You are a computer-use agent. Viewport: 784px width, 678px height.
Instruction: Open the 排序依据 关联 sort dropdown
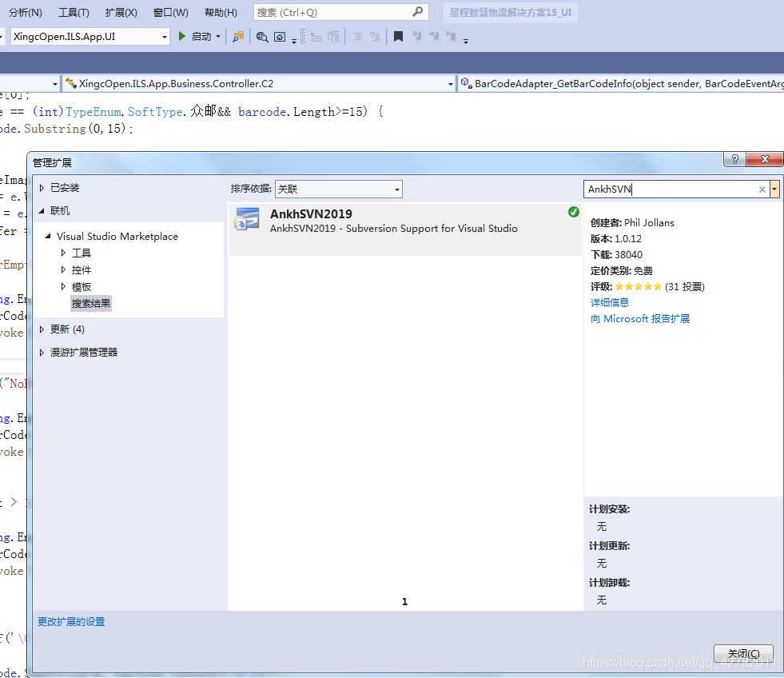point(339,189)
